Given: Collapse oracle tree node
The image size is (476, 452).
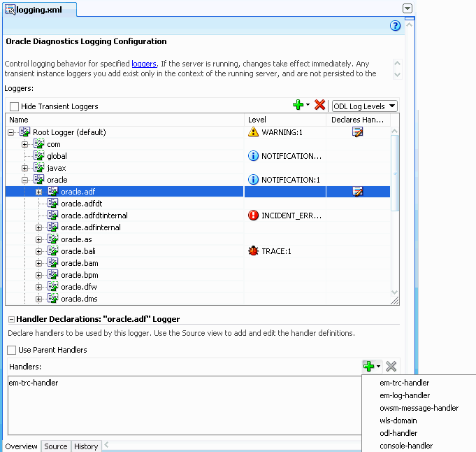Looking at the screenshot, I should click(25, 181).
